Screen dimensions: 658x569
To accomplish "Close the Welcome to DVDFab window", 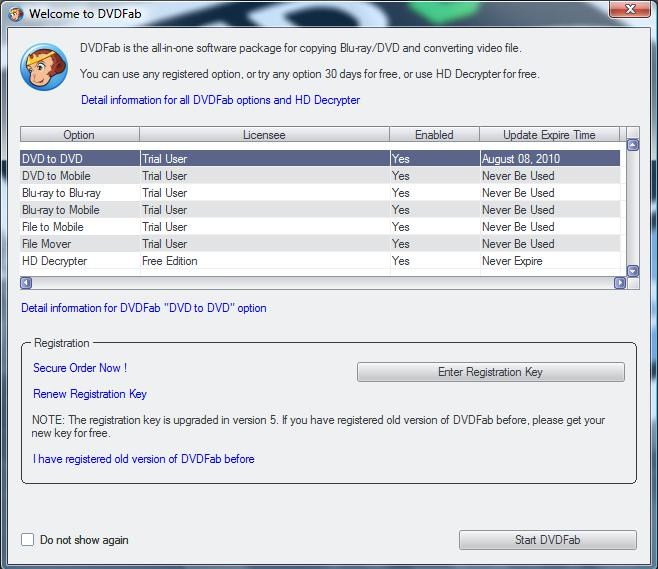I will 629,9.
